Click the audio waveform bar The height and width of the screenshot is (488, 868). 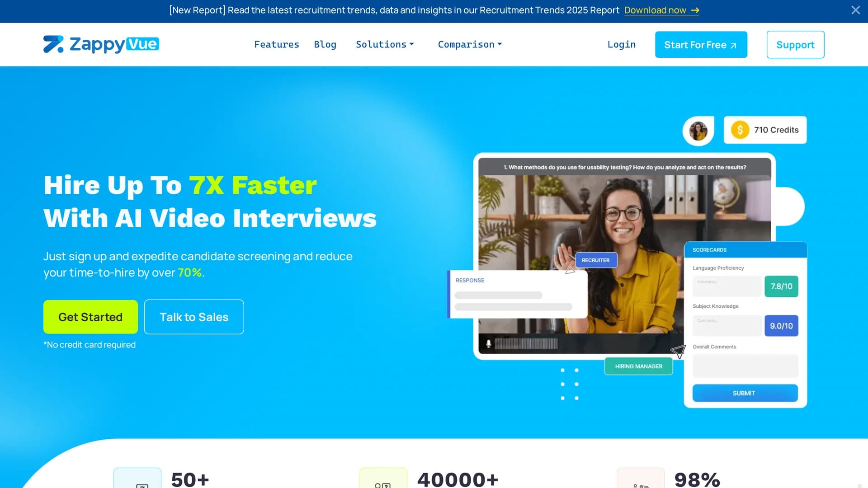point(526,343)
